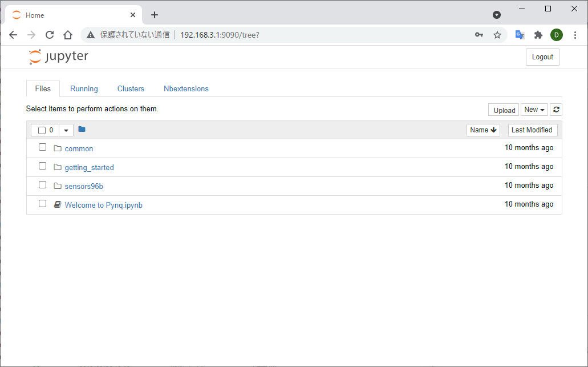Reload the page with the refresh icon
The image size is (588, 367).
pos(50,35)
